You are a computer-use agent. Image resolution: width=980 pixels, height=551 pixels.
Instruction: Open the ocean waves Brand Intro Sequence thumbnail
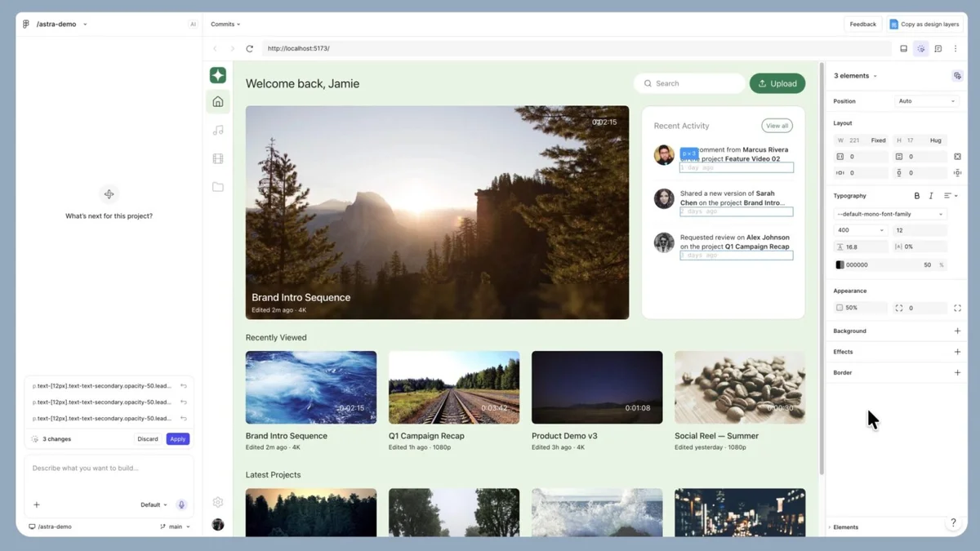click(x=311, y=387)
